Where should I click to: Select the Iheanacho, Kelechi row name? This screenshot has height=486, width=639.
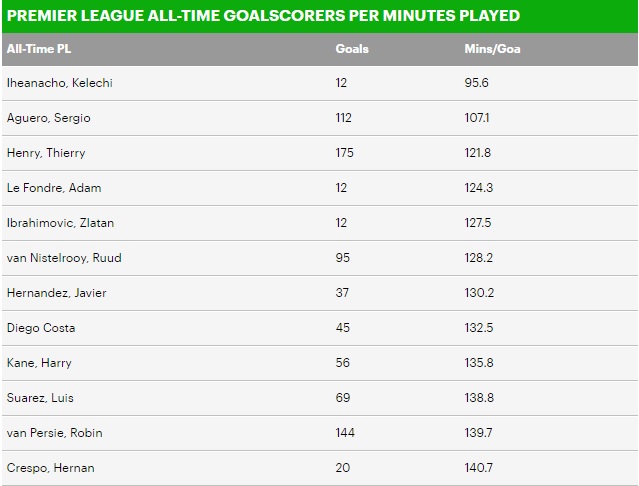[x=59, y=83]
